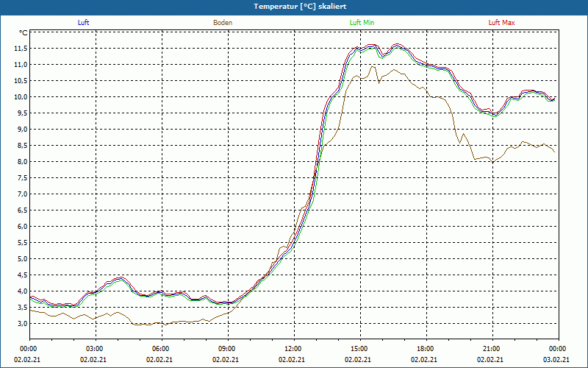The height and width of the screenshot is (368, 588).
Task: Click the 03.02.21 date label
Action: tap(557, 359)
